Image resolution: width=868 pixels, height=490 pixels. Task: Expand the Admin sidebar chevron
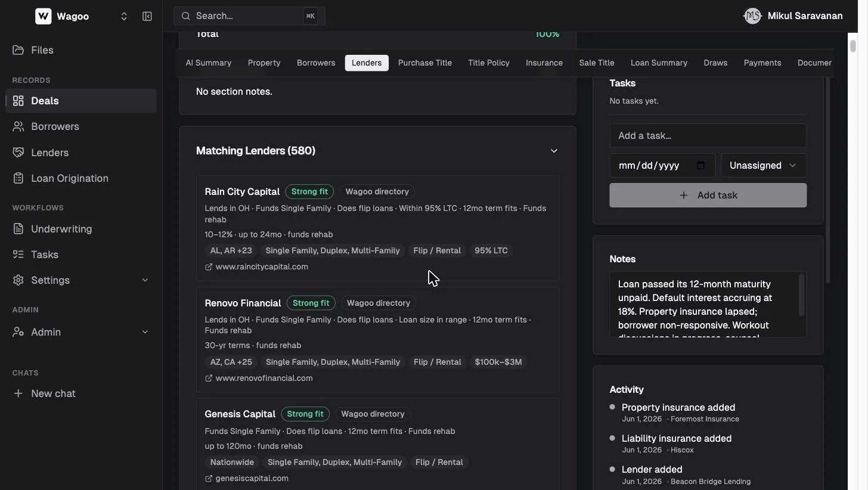pos(145,332)
